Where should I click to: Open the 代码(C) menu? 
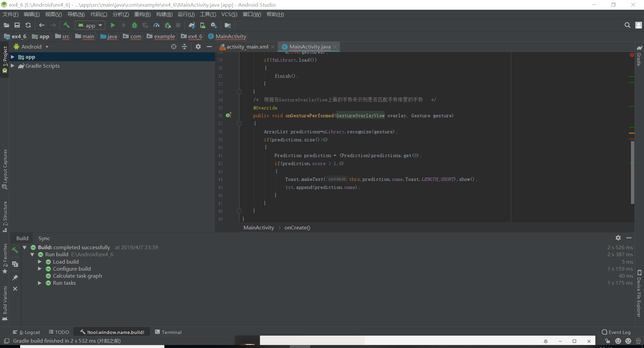point(99,14)
